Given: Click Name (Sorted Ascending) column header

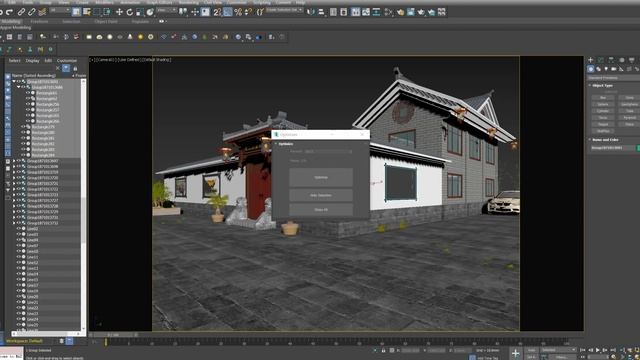Looking at the screenshot, I should pos(33,76).
